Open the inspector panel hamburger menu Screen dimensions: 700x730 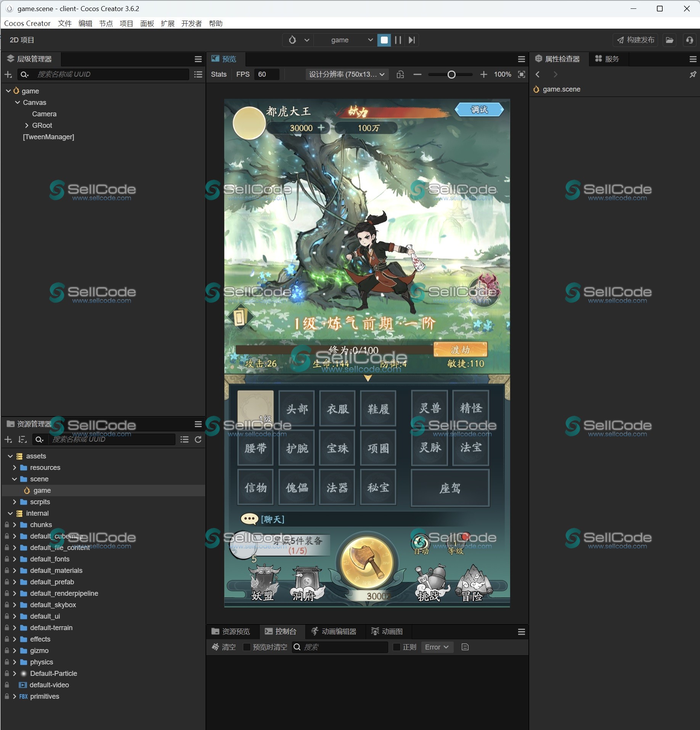(x=693, y=59)
